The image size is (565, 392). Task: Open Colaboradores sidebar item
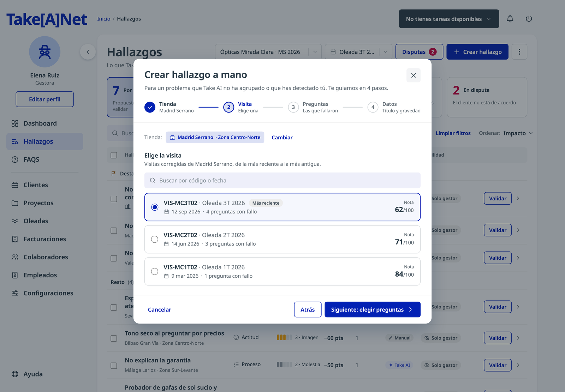(44, 257)
